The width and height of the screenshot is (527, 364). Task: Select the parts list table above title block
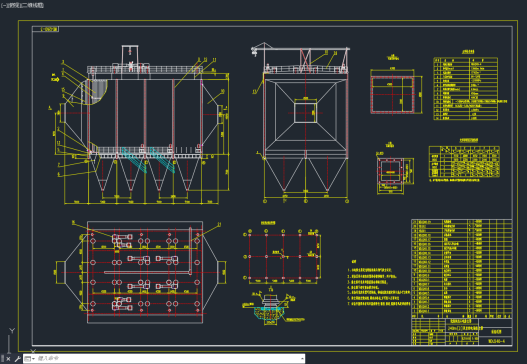point(462,267)
